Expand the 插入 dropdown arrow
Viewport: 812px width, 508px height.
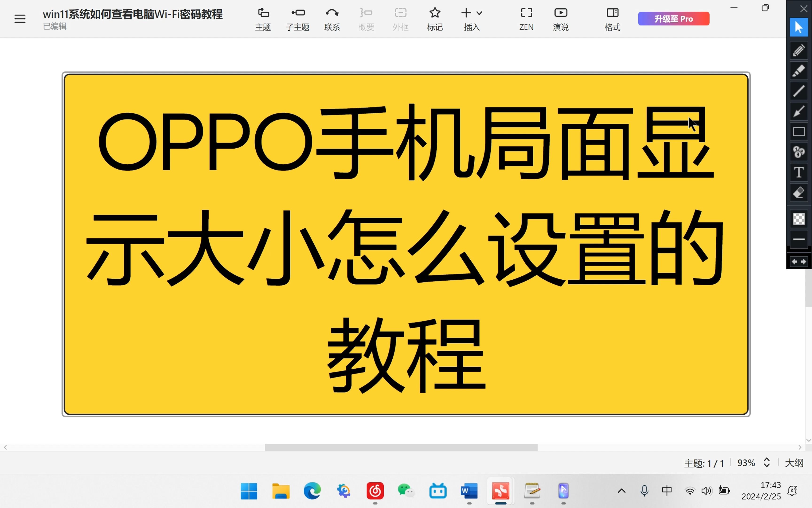(480, 13)
